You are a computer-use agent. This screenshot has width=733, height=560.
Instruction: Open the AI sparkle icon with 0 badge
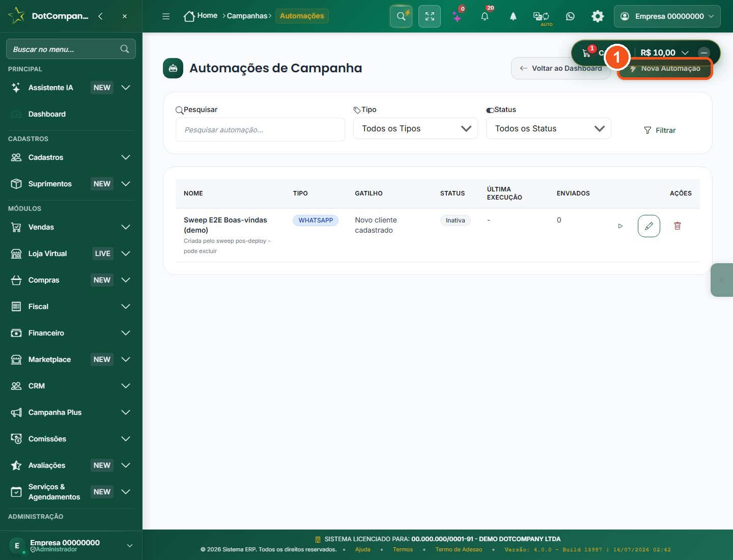coord(458,16)
